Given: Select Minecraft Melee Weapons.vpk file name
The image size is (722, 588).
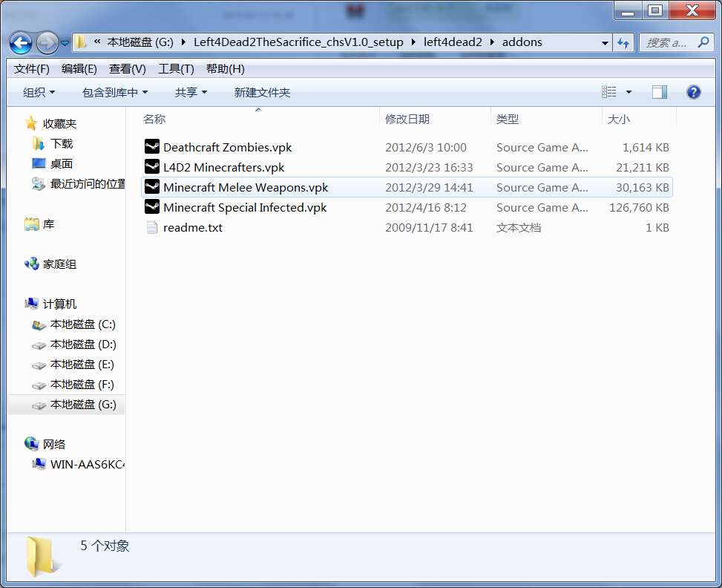Looking at the screenshot, I should (246, 188).
